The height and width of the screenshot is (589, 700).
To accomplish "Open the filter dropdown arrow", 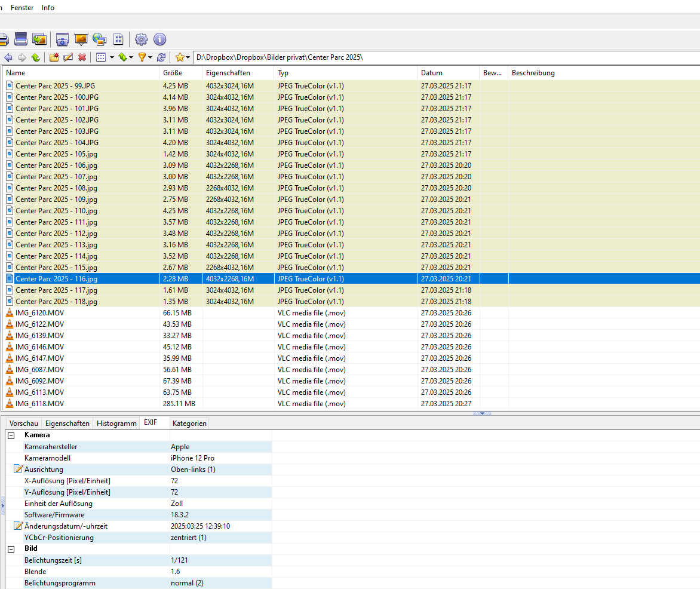I will coord(150,57).
